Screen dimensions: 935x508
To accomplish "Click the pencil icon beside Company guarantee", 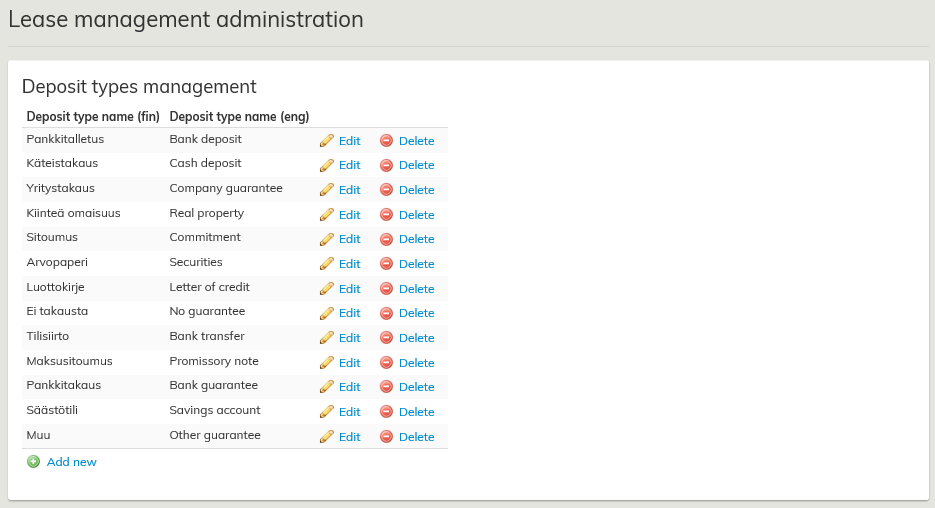I will (326, 190).
